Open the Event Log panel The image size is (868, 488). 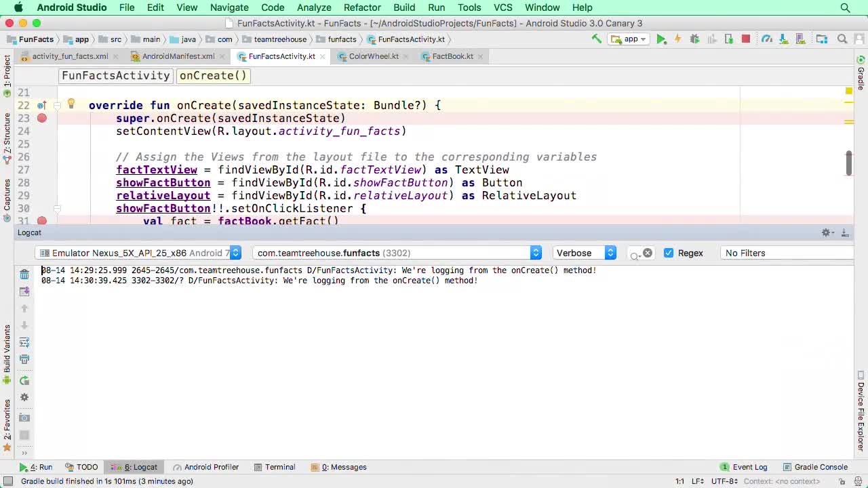[743, 467]
